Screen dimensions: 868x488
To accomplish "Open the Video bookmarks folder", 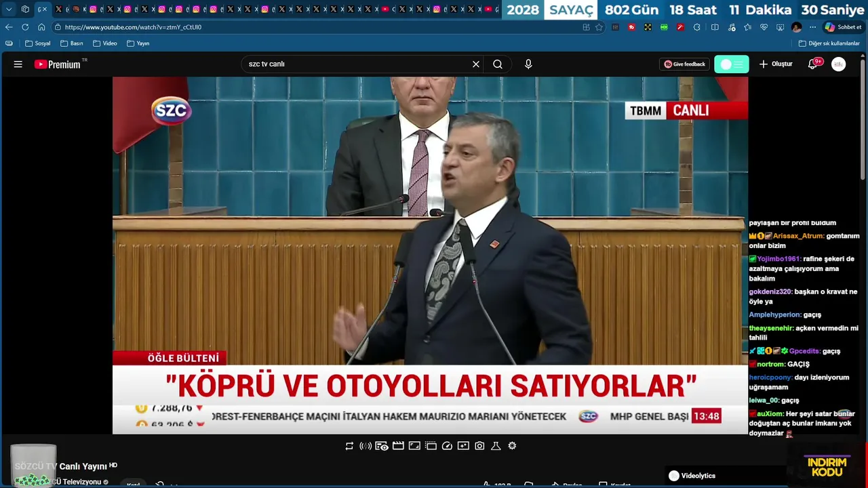I will click(x=105, y=43).
